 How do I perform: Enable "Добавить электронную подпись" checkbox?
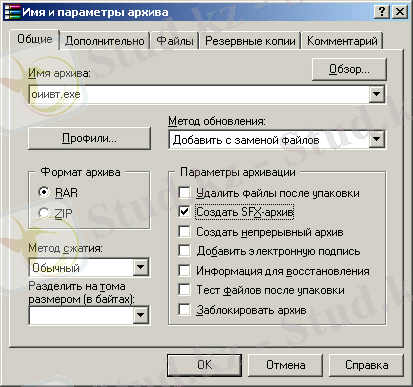pos(184,251)
